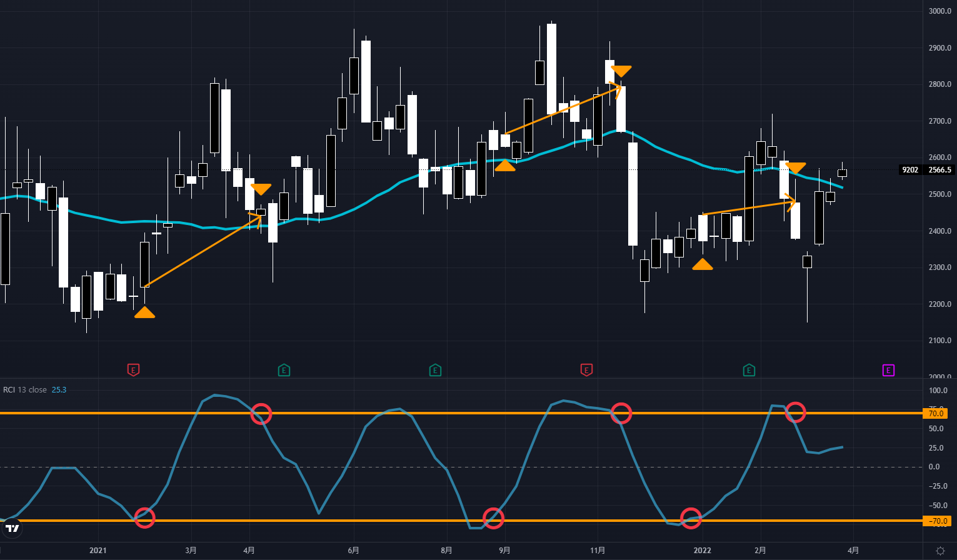
Task: Open the green earnings marker near February 2022
Action: tap(749, 370)
